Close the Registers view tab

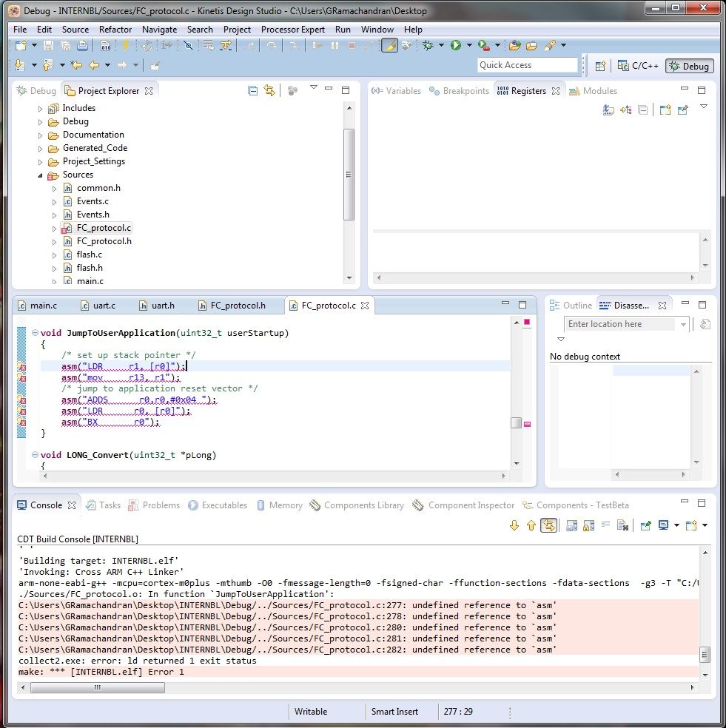[x=556, y=91]
